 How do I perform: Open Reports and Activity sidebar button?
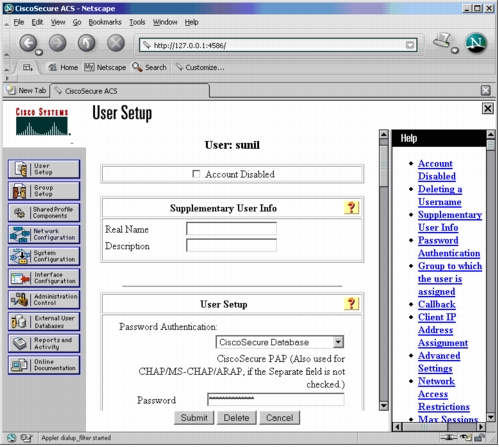point(44,343)
